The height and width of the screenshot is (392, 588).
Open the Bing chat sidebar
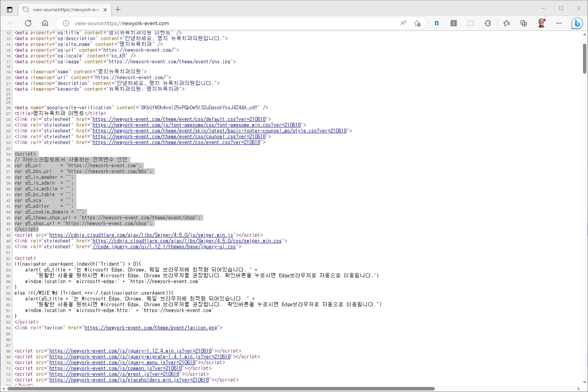(577, 23)
